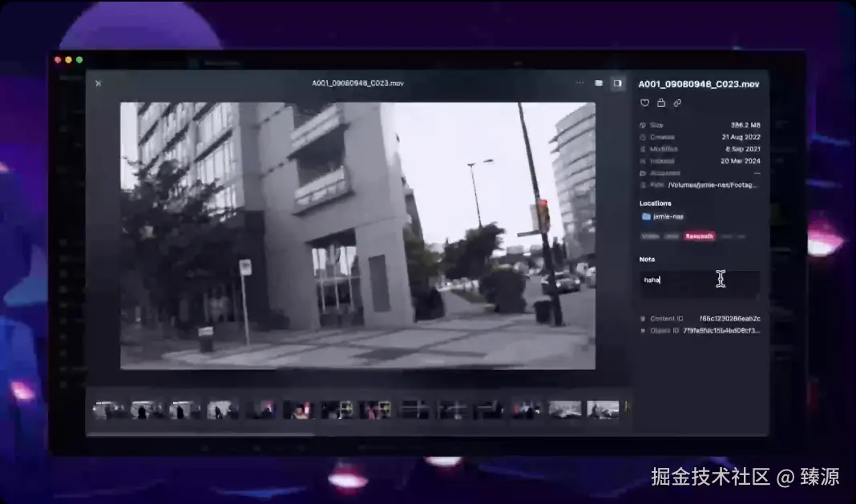
Task: Click the /Volumes/jamie-nas/Footag... path
Action: pyautogui.click(x=713, y=185)
